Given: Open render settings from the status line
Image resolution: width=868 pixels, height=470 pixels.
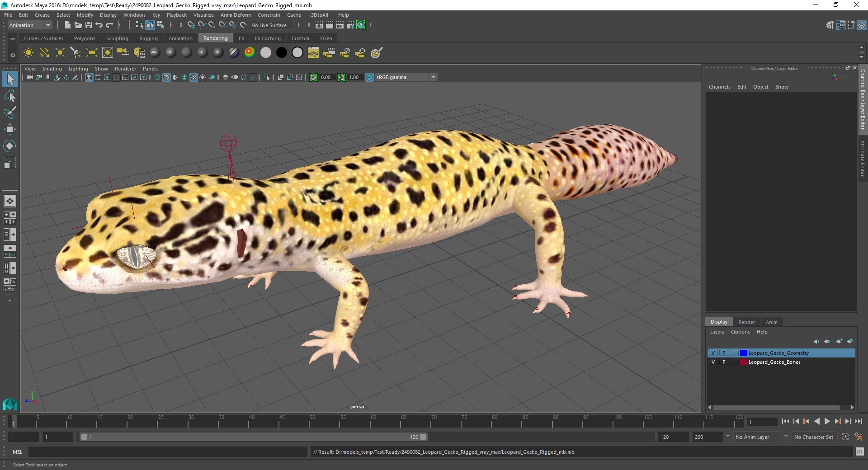Looking at the screenshot, I should click(350, 25).
